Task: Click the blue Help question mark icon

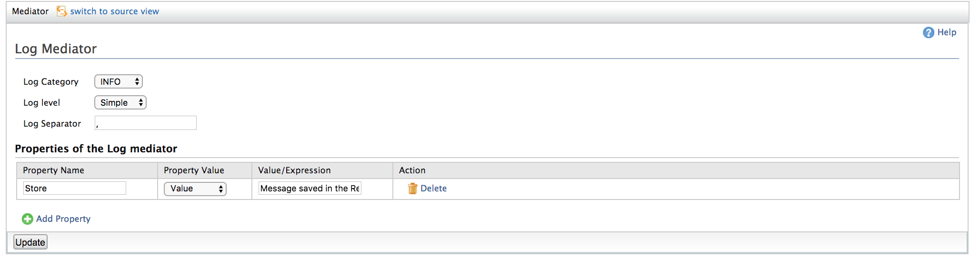Action: [x=928, y=32]
